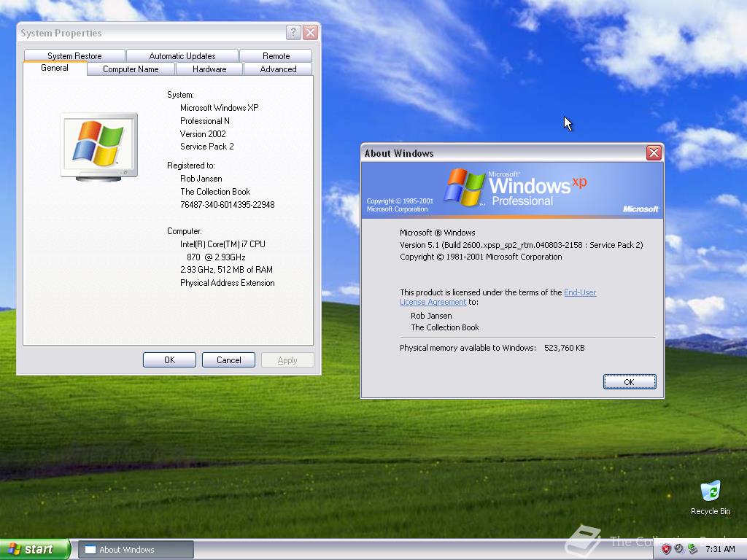The image size is (747, 560).
Task: Switch to the Computer Name tab
Action: (x=131, y=69)
